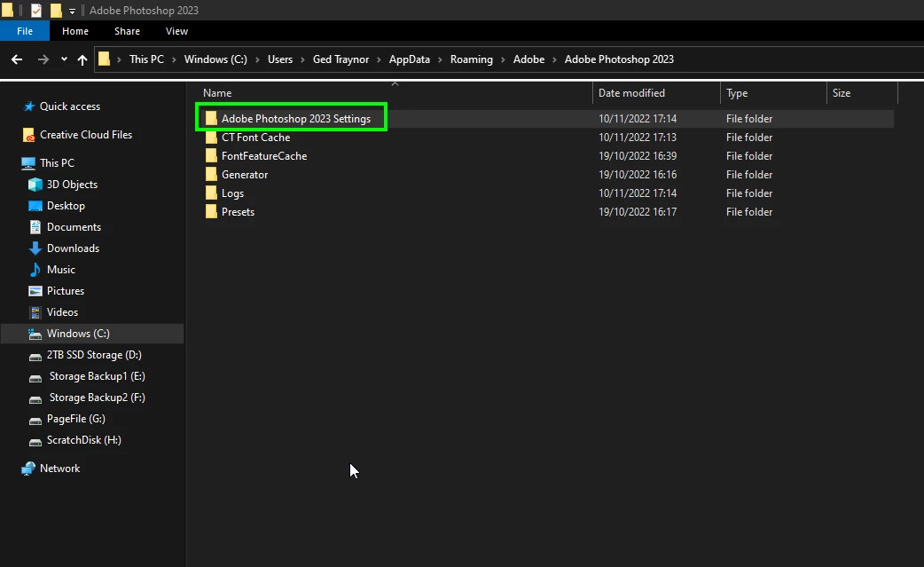The image size is (924, 567).
Task: Sort by Size column header
Action: tap(842, 93)
